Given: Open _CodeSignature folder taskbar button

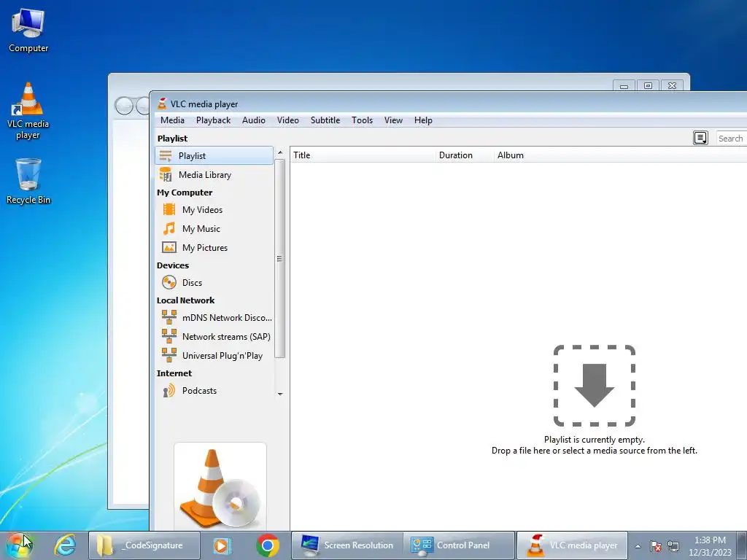Looking at the screenshot, I should pyautogui.click(x=144, y=545).
